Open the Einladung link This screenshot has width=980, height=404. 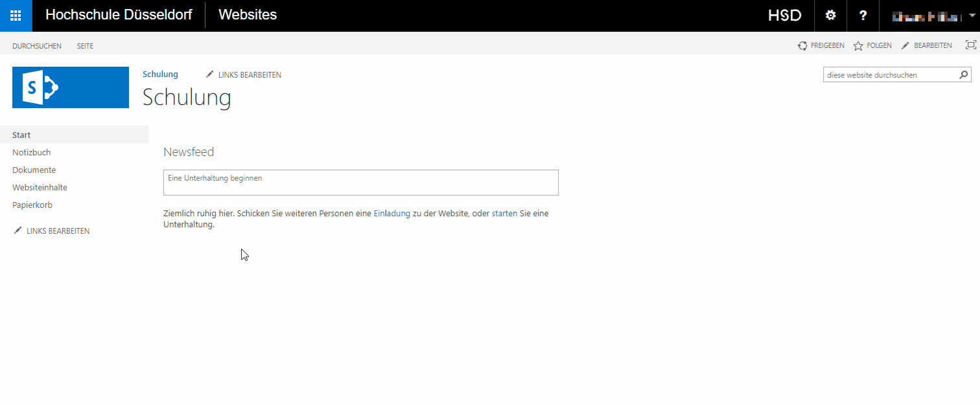pos(391,214)
